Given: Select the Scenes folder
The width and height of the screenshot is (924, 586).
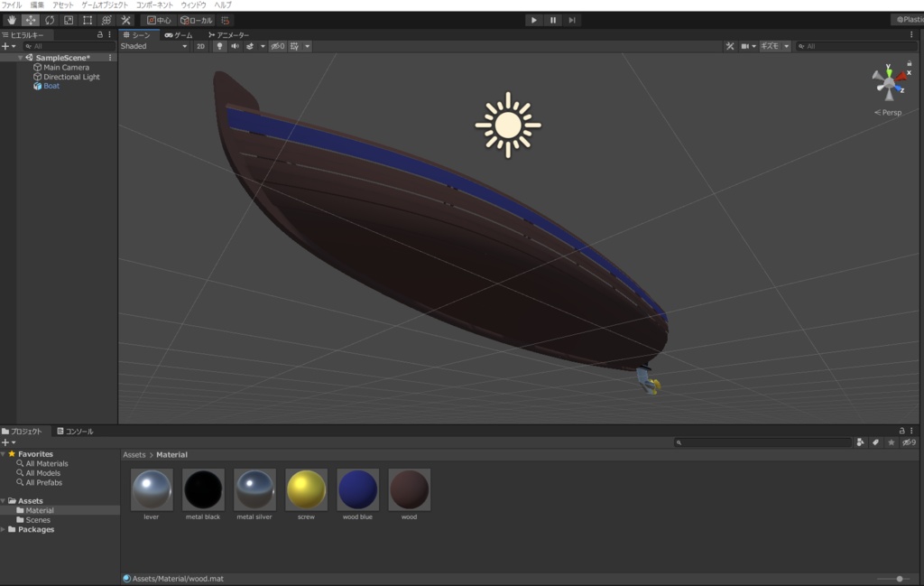Looking at the screenshot, I should click(38, 520).
